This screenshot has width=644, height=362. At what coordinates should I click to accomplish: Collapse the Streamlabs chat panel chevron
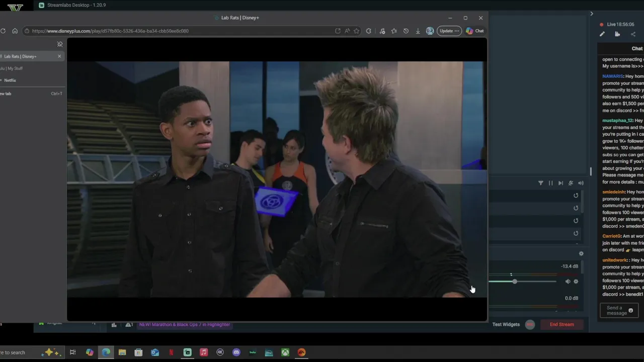click(x=592, y=14)
